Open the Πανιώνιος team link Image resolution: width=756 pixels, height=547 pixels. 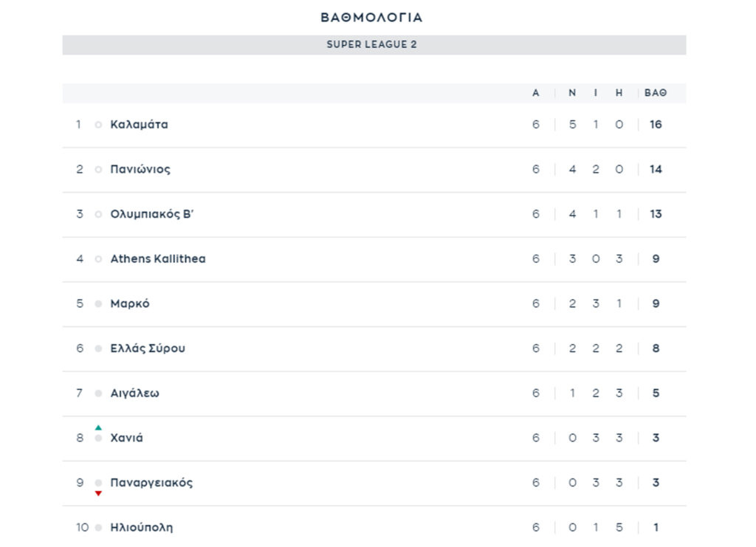[140, 170]
